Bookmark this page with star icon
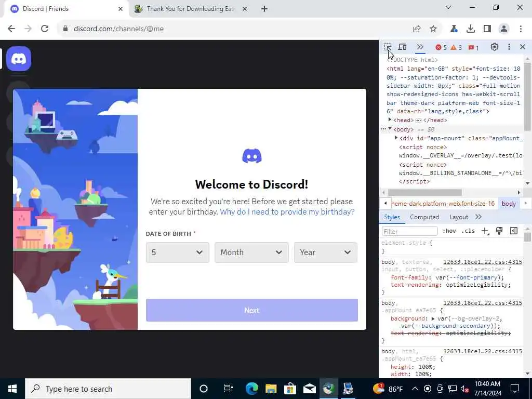 [x=433, y=29]
